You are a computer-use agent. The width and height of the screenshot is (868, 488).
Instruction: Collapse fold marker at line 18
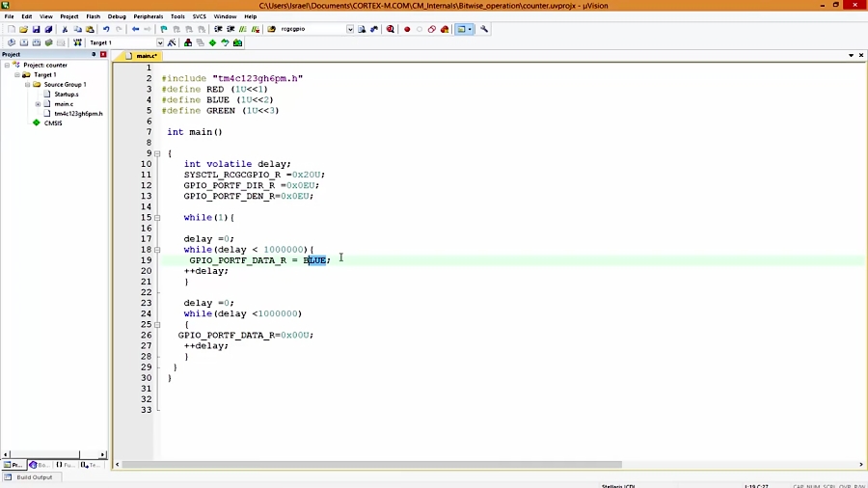pos(157,250)
